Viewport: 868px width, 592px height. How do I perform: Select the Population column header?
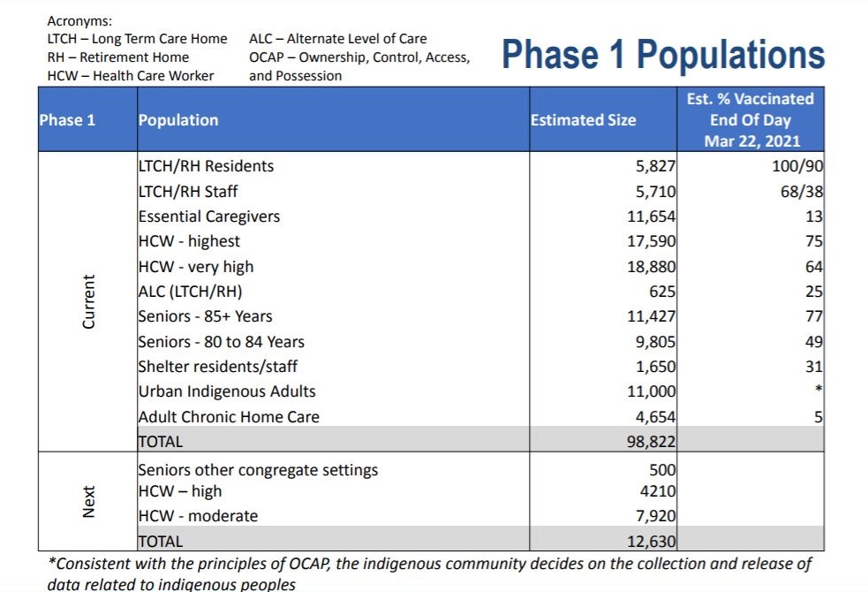[177, 119]
